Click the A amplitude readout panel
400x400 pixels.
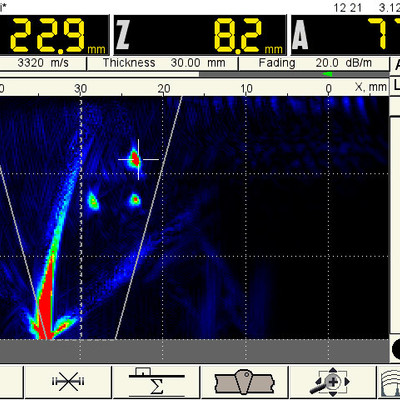[x=346, y=35]
